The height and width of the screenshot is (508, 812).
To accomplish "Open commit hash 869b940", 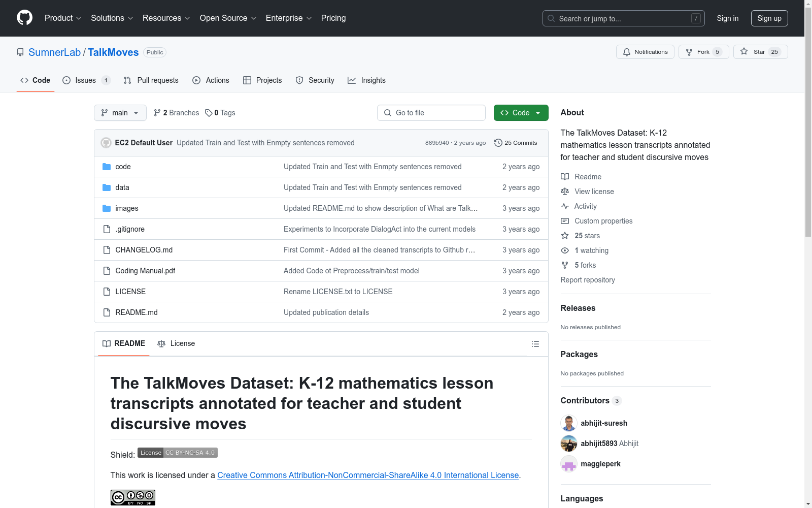I will (437, 143).
